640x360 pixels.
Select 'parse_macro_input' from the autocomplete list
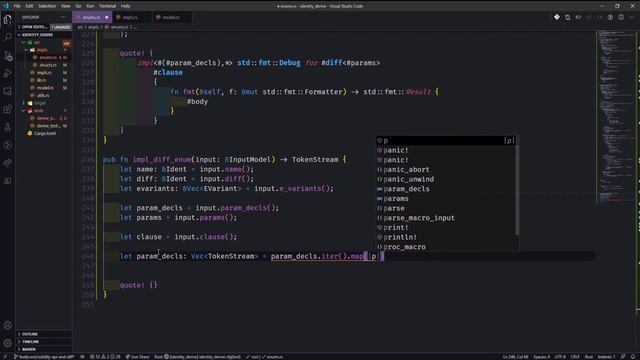pos(446,218)
